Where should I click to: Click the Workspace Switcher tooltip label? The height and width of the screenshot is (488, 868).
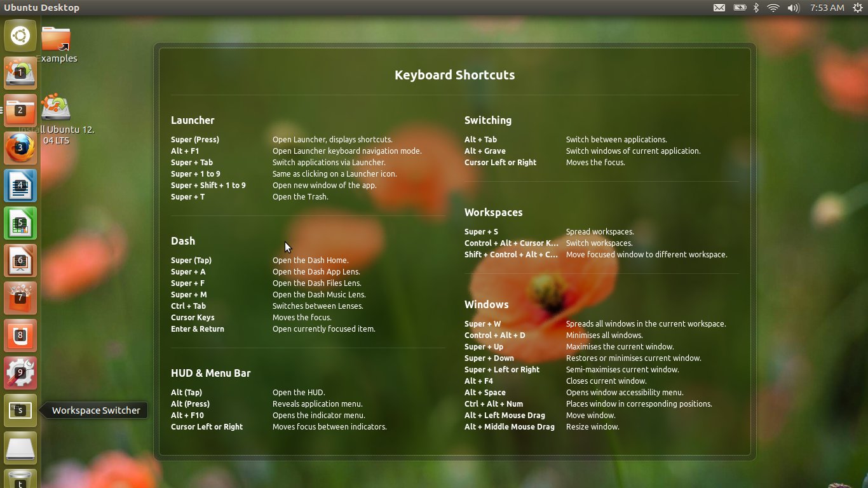[x=96, y=410]
